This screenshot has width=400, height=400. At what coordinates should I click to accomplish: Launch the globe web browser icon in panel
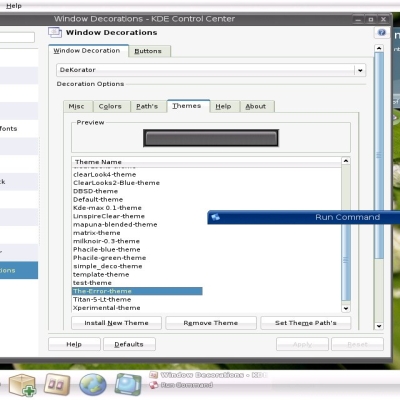point(93,385)
